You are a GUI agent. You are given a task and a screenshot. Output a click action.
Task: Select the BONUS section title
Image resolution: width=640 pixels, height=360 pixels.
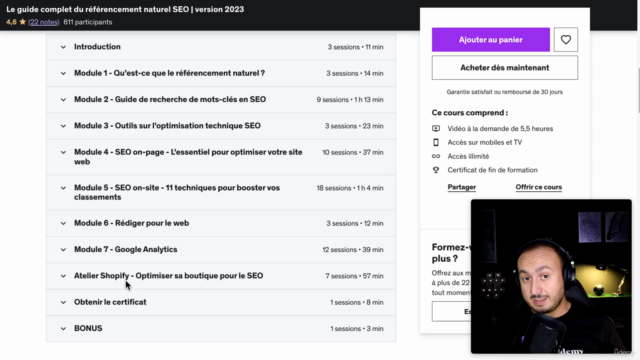pyautogui.click(x=88, y=328)
